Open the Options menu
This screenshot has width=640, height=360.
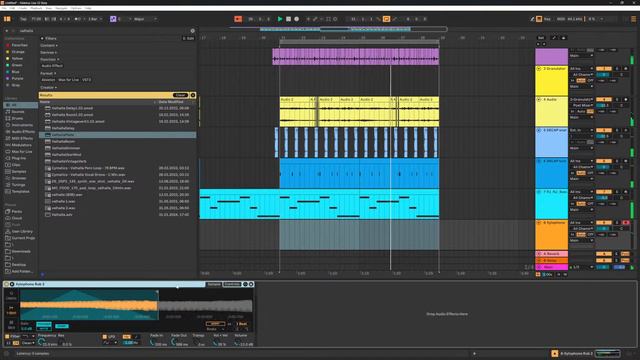click(76, 8)
